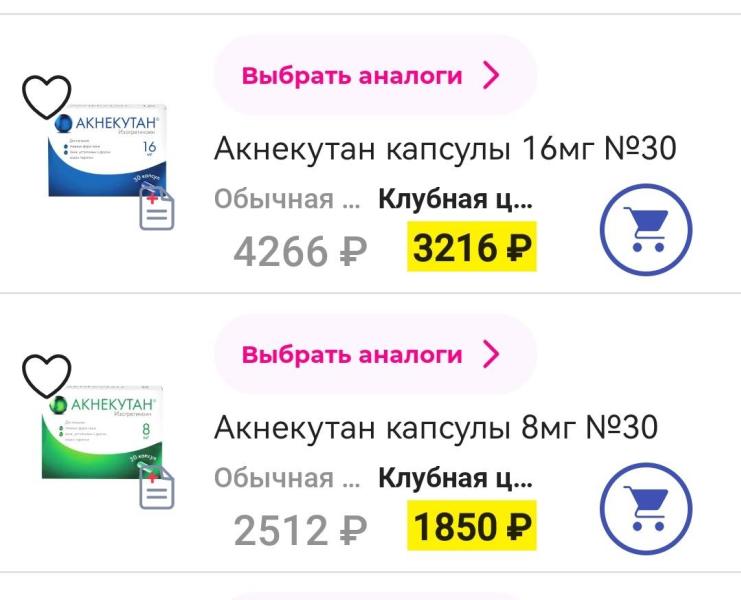Click prescription icon on Акнекутан 8мг image
Viewport: 741px width, 600px height.
pos(157,487)
